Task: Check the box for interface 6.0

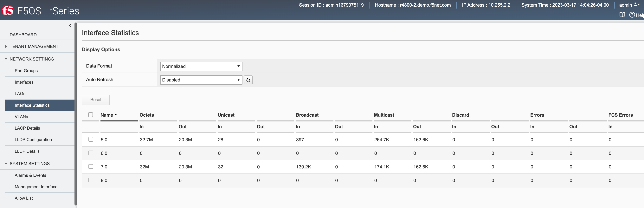Action: point(91,153)
